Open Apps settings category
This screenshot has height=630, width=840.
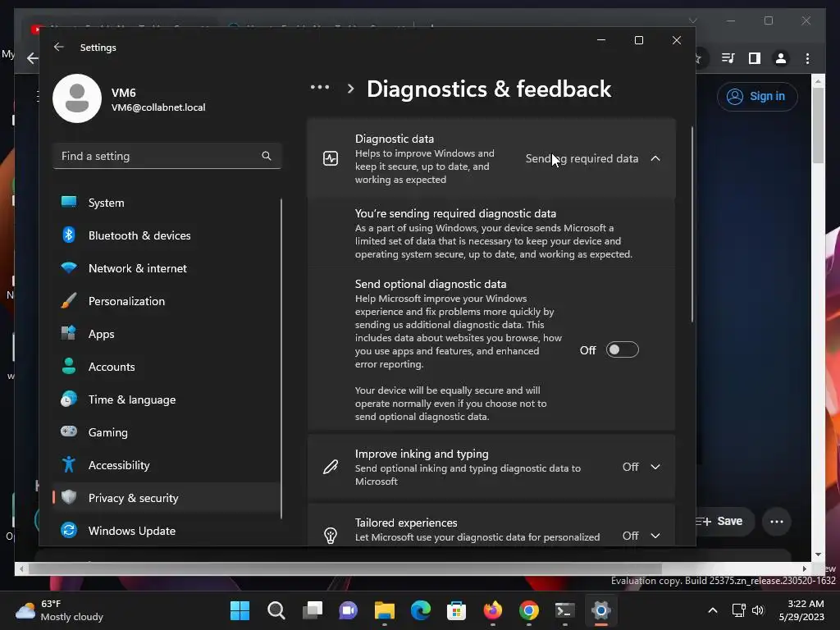coord(167,334)
